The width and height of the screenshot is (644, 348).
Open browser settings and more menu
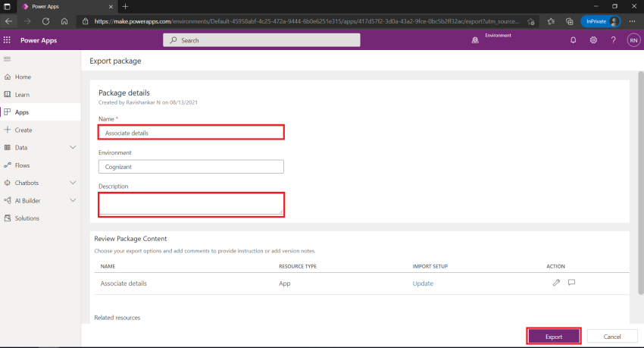[x=632, y=21]
